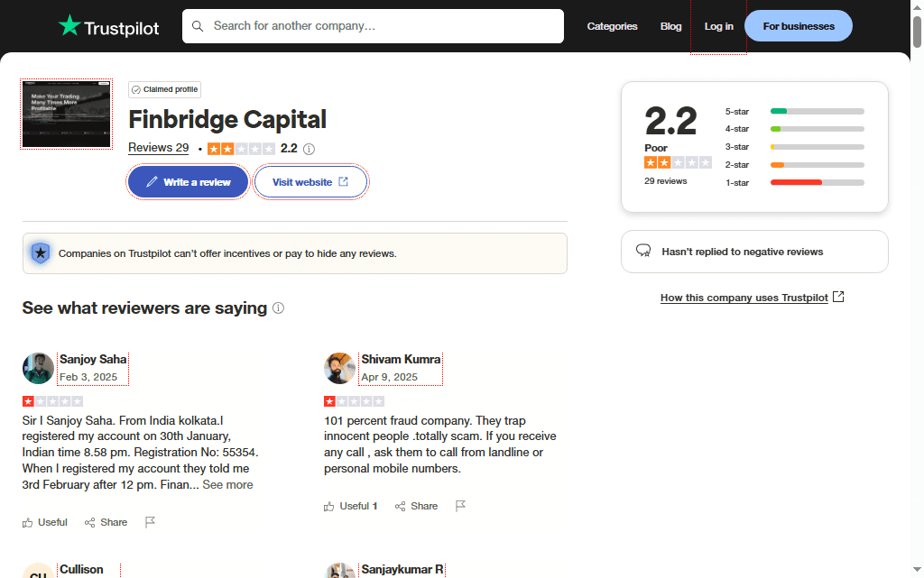Go to the Blog page

point(670,26)
